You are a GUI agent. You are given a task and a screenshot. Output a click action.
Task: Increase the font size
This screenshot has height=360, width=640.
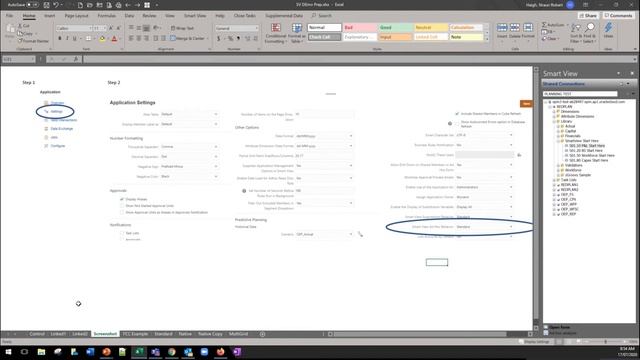coord(111,28)
